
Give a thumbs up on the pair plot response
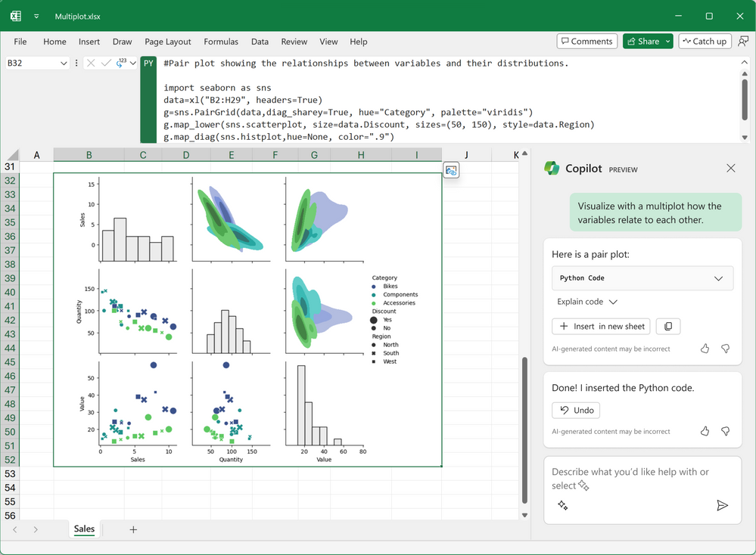[705, 349]
